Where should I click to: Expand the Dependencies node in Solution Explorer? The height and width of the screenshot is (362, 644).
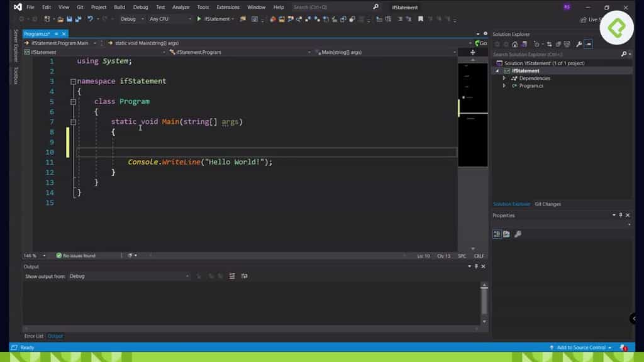click(x=504, y=79)
